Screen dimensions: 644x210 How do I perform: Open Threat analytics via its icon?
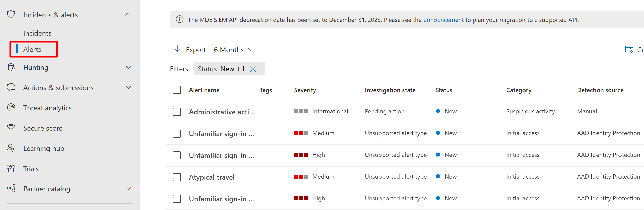pos(11,108)
